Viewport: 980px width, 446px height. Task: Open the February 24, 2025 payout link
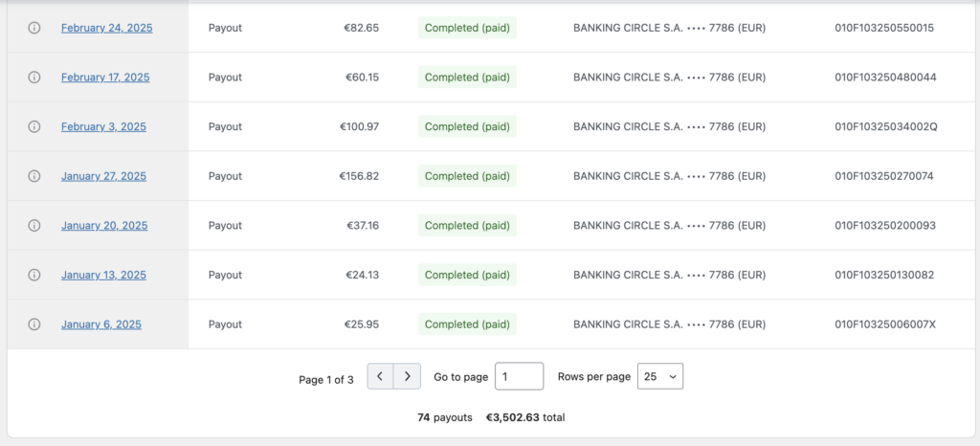click(x=106, y=28)
